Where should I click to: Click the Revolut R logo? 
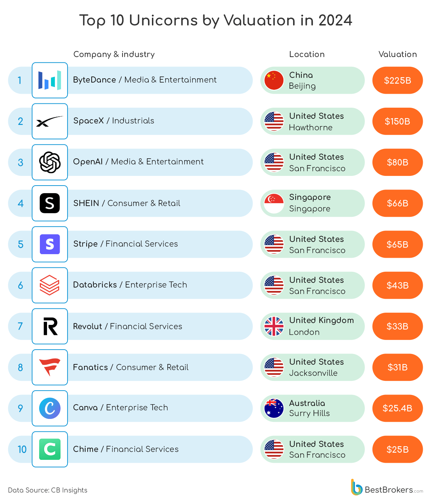(50, 326)
